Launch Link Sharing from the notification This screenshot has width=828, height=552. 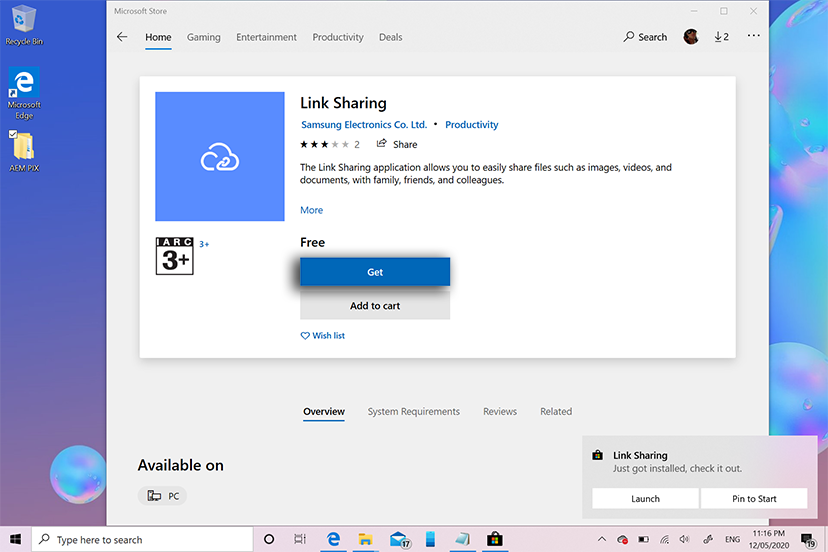645,499
